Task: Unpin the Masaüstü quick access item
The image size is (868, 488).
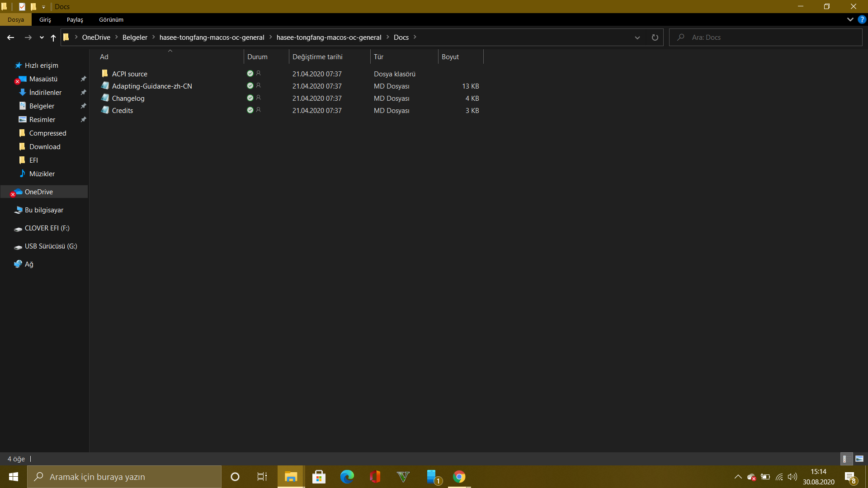Action: coord(83,79)
